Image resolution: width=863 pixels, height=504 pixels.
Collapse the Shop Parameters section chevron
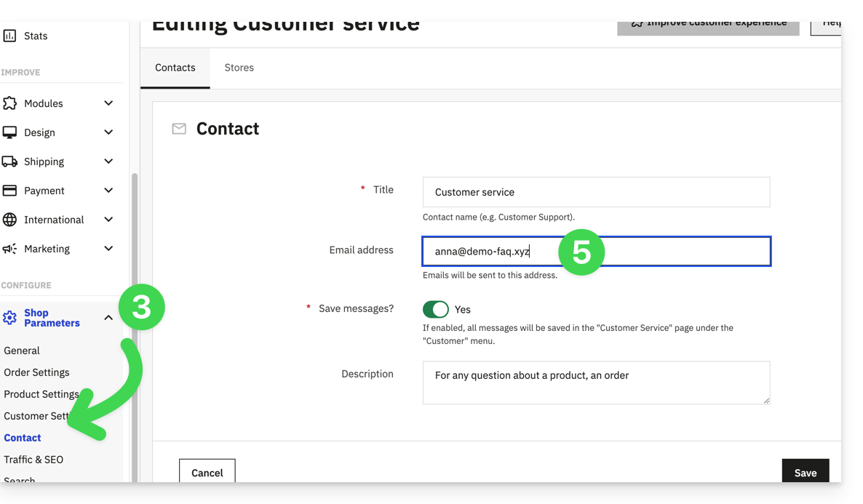point(108,318)
